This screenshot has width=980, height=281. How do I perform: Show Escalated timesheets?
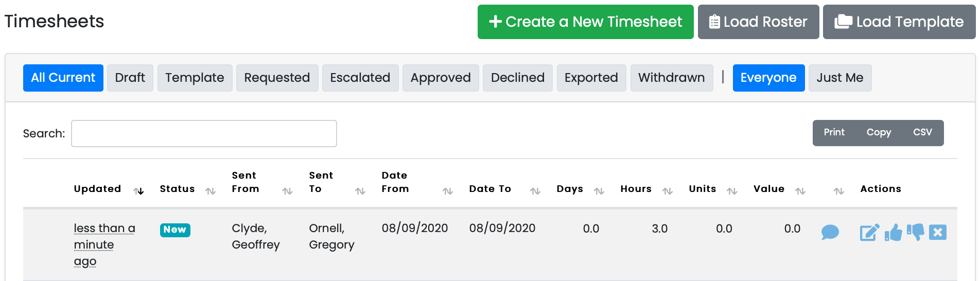pos(360,78)
